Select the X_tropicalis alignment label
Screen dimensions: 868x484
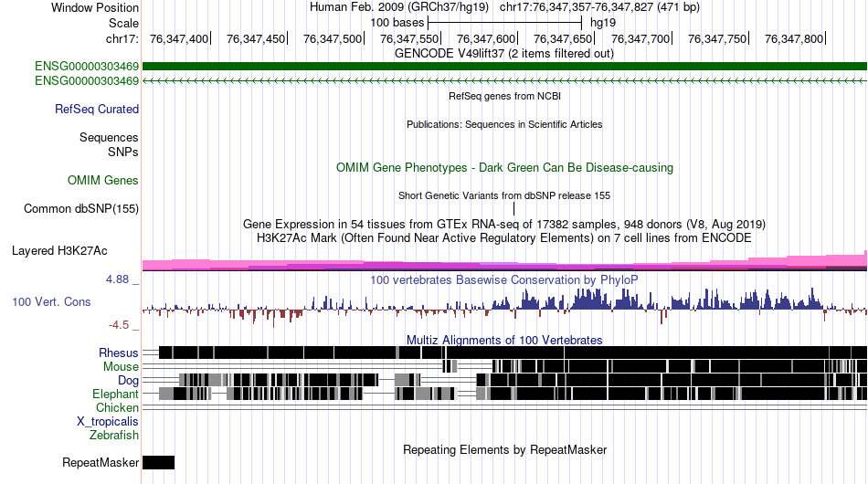click(x=108, y=422)
